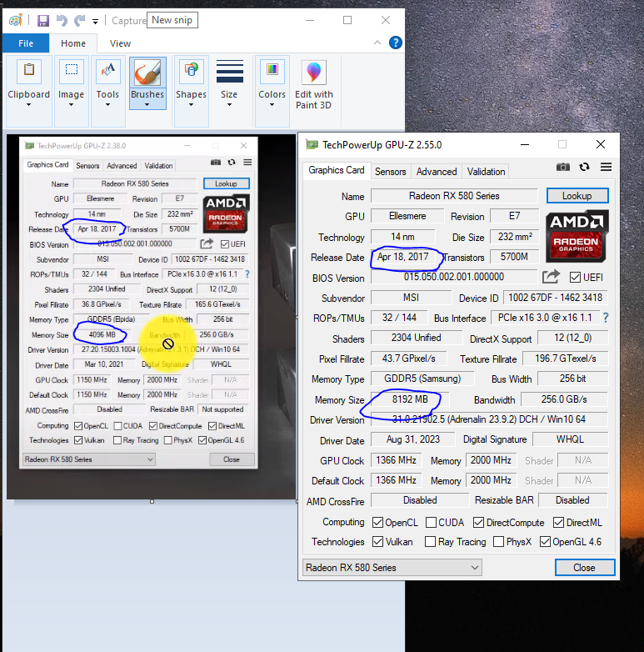Toggle DirectCompute checkbox in GPU-Z 2.55.0

479,522
